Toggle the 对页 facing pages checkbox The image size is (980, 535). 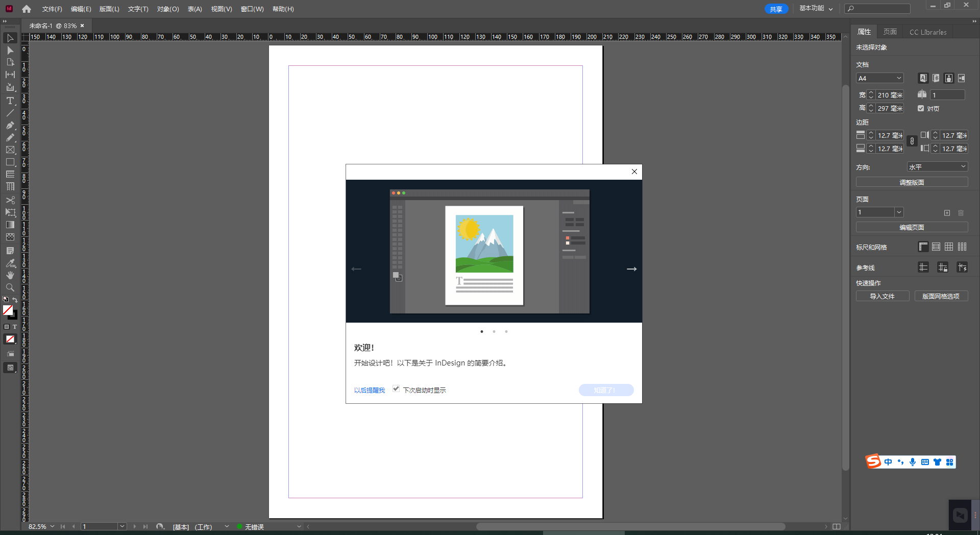[x=921, y=108]
